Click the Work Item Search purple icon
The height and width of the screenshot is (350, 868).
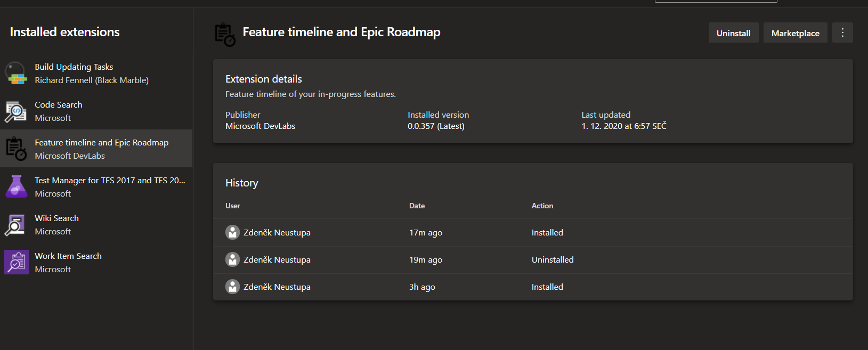(x=16, y=263)
